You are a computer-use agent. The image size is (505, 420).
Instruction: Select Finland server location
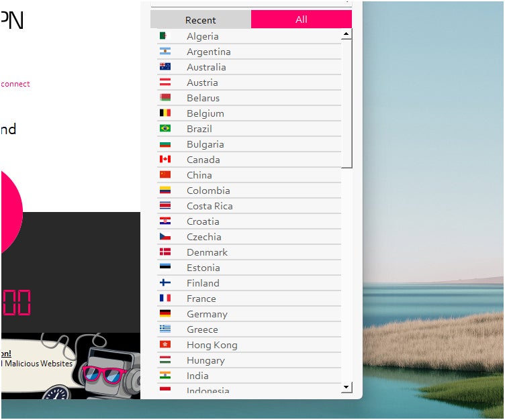(x=203, y=284)
